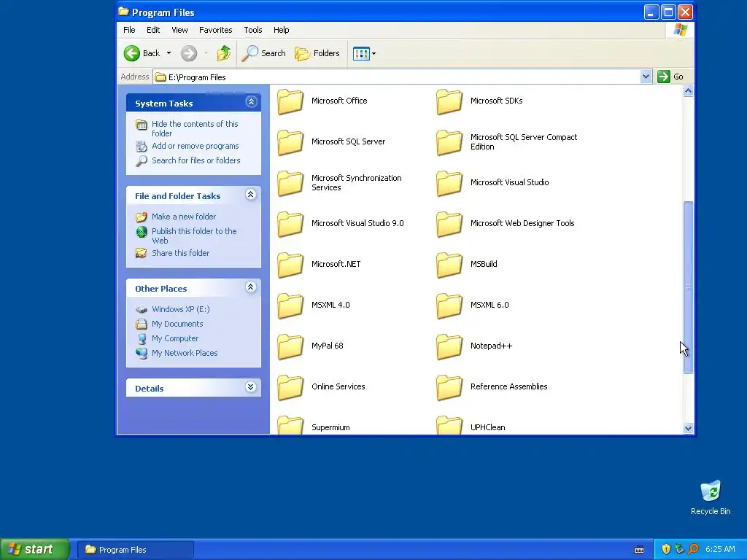
Task: Select the MSXML 4.0 folder icon
Action: coord(290,306)
